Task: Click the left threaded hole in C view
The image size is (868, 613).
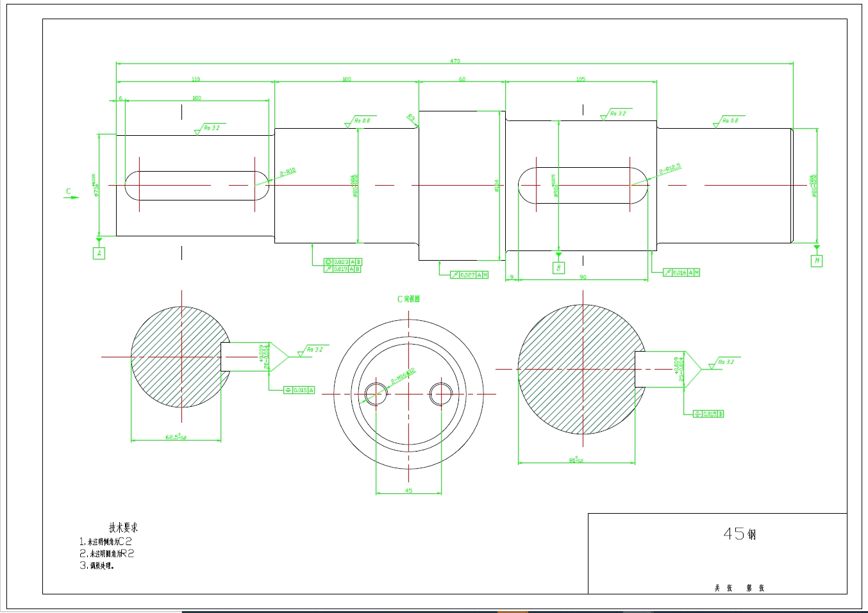Action: pyautogui.click(x=376, y=394)
